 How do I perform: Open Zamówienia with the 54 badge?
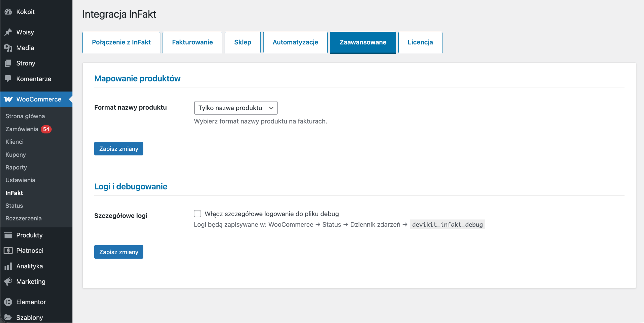[x=22, y=129]
